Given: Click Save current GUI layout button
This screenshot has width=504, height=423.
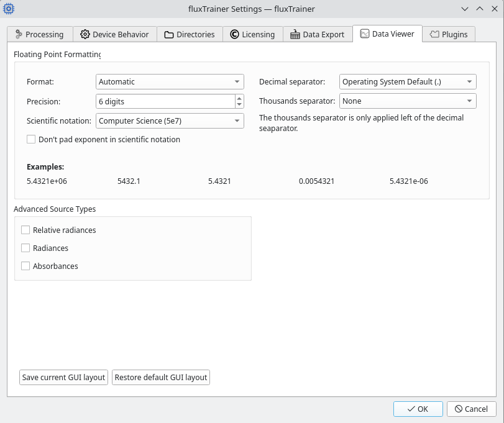Looking at the screenshot, I should point(63,377).
